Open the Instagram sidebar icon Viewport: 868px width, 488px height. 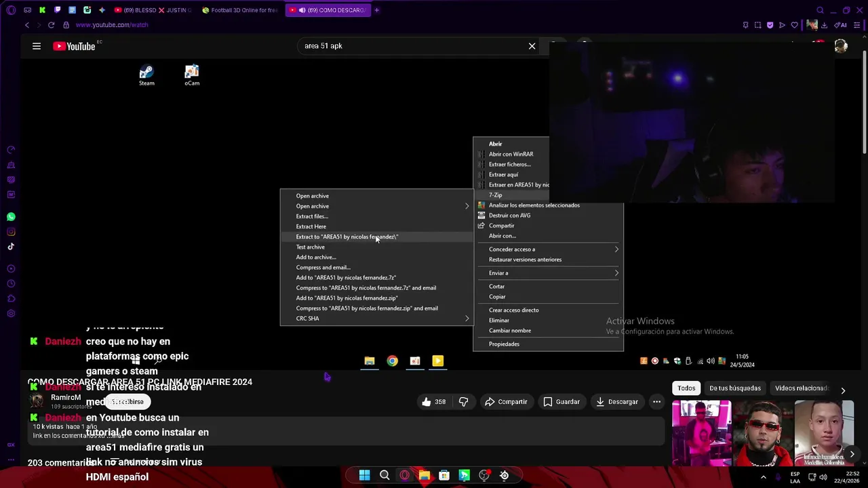(11, 232)
